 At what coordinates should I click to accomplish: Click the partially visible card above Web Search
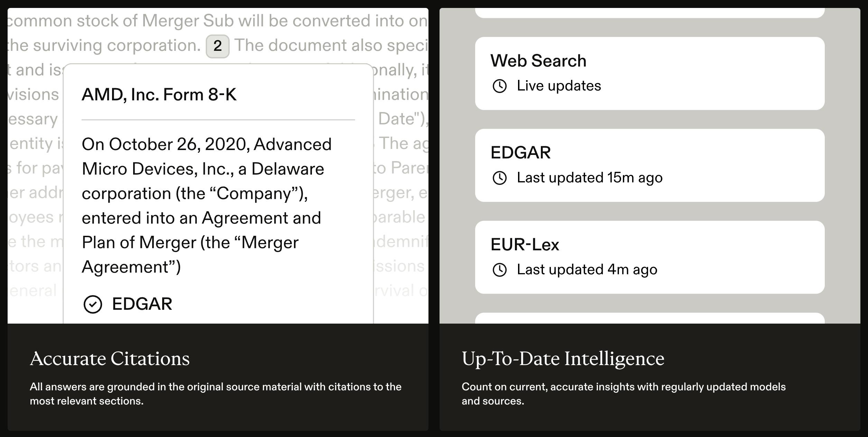649,13
